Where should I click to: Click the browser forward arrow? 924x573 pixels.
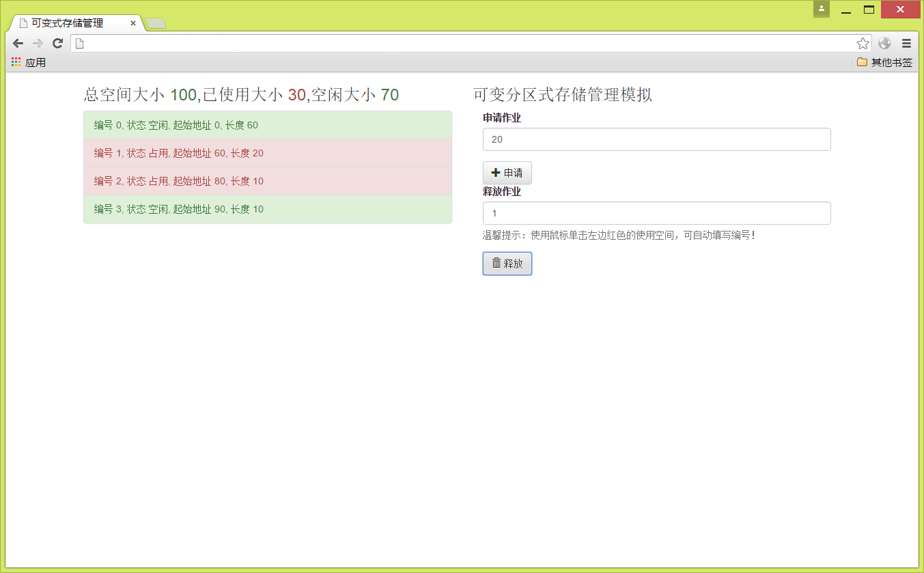tap(38, 44)
